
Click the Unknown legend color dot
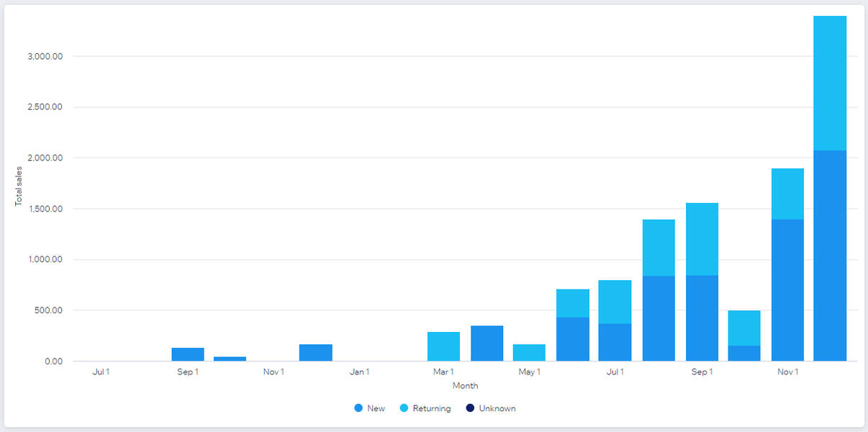470,408
